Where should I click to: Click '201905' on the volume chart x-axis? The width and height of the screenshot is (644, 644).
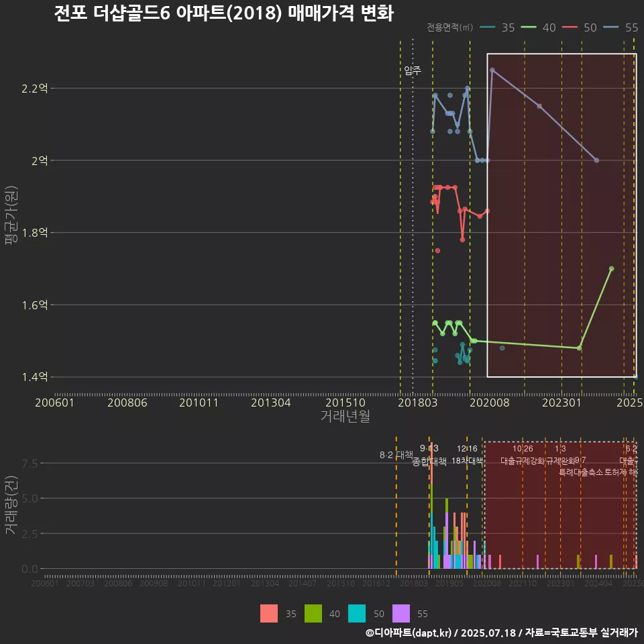449,583
